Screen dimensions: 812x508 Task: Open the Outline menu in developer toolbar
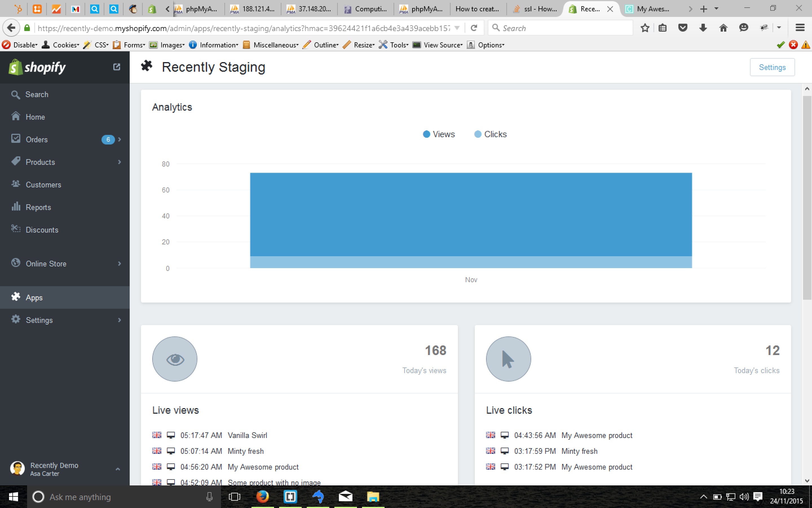click(x=321, y=45)
